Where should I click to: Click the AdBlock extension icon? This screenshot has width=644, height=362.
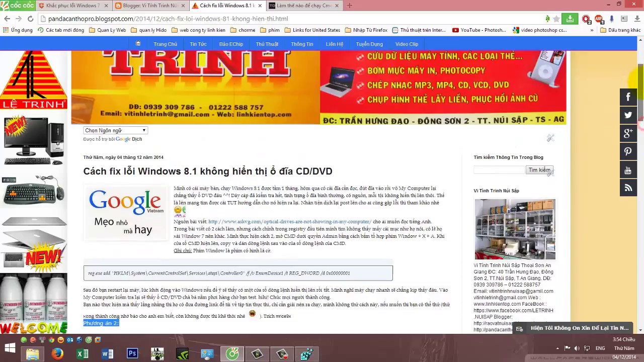pyautogui.click(x=599, y=19)
